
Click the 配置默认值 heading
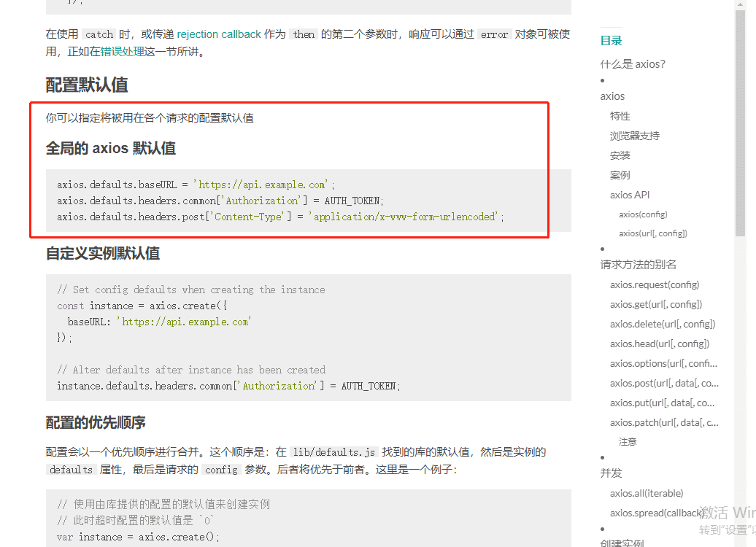(x=87, y=85)
